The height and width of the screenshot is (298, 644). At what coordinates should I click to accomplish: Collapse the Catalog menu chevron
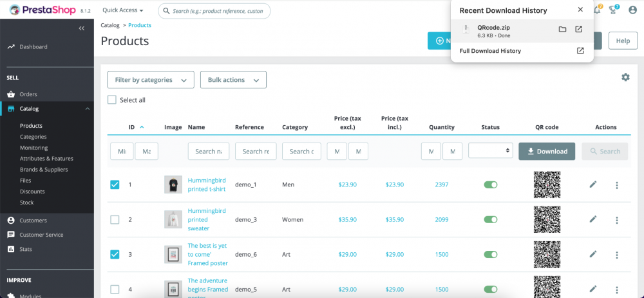coord(87,108)
